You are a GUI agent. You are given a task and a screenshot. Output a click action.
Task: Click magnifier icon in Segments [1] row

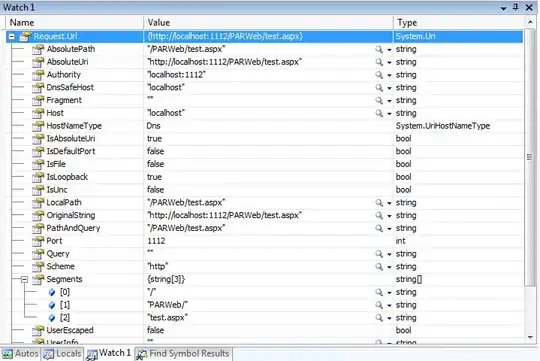[379, 305]
